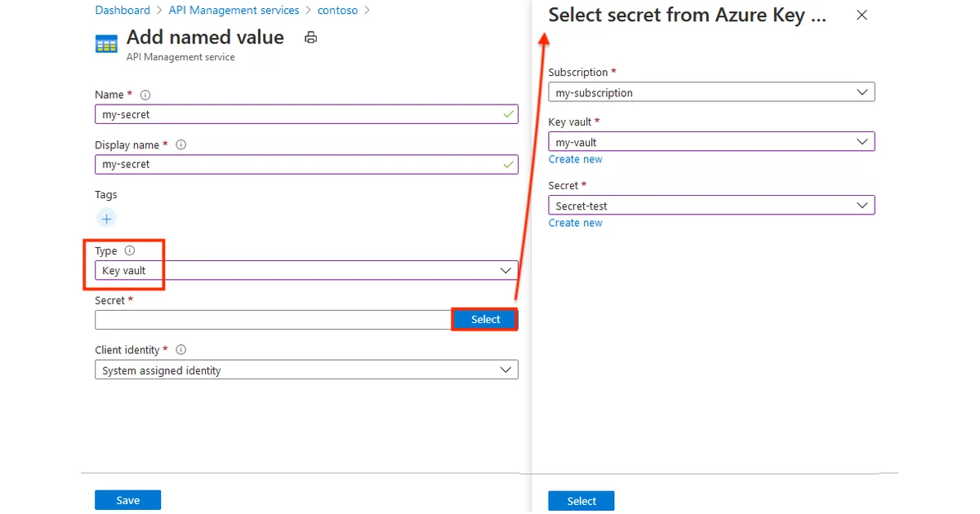The image size is (980, 514).
Task: Open the Type dropdown showing Key vault
Action: [306, 270]
